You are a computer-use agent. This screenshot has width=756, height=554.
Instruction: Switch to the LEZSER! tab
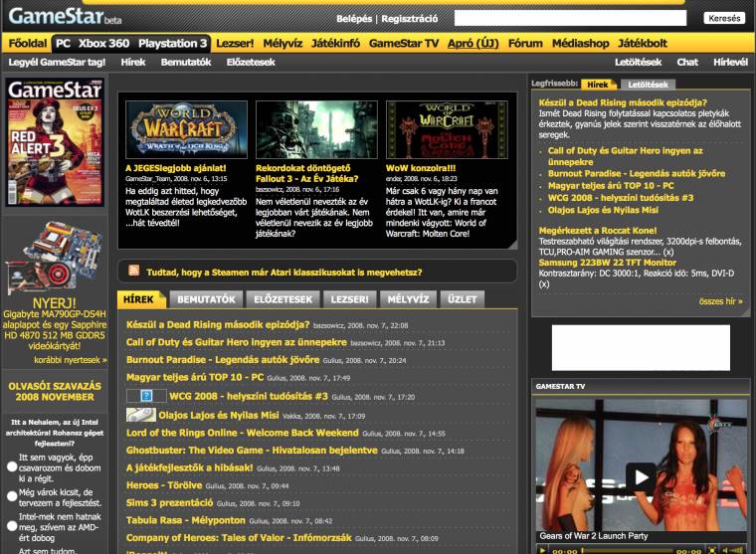(349, 299)
